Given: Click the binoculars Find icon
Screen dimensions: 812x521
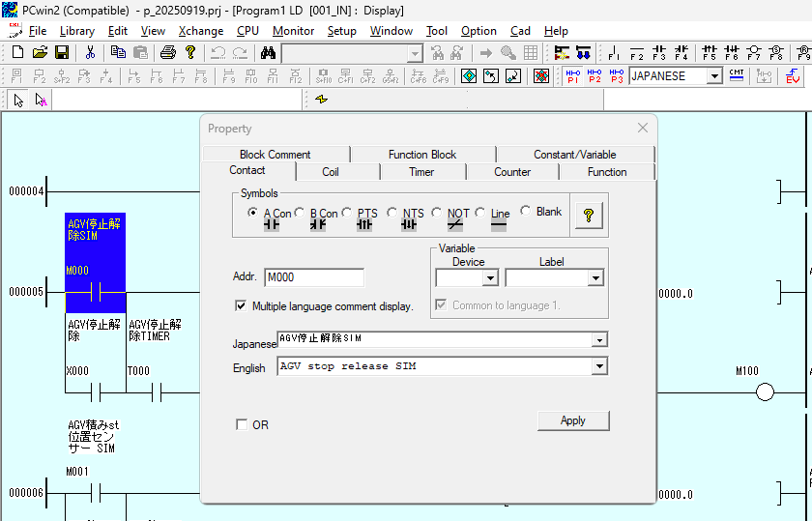Looking at the screenshot, I should click(268, 52).
